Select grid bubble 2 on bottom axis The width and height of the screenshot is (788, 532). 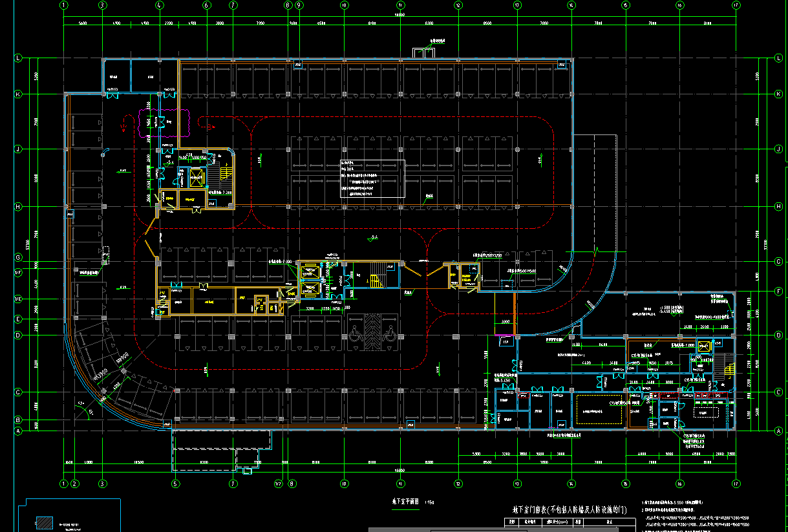74,484
